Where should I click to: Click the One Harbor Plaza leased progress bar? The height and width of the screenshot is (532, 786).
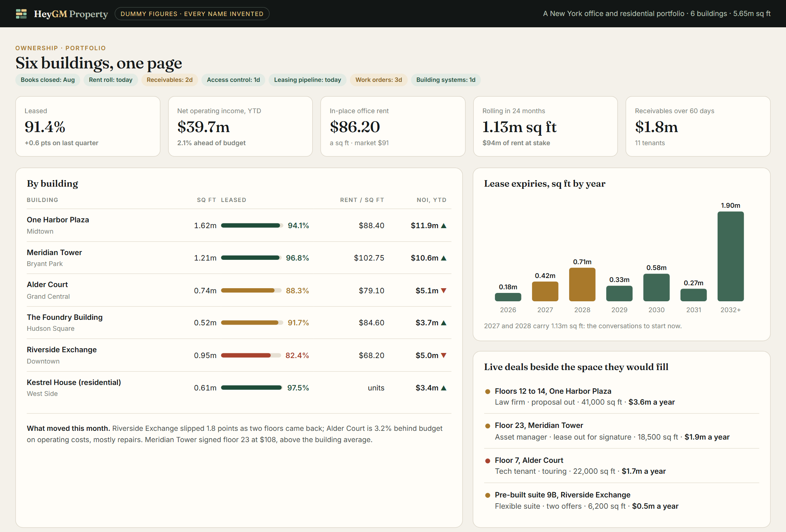pyautogui.click(x=252, y=226)
